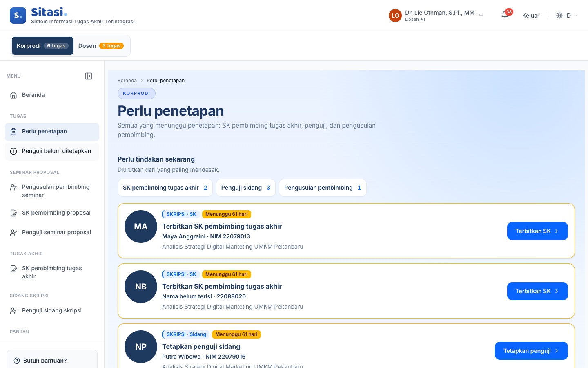Click Terbitkan SK for NIM 22088020
The height and width of the screenshot is (368, 588).
[537, 291]
